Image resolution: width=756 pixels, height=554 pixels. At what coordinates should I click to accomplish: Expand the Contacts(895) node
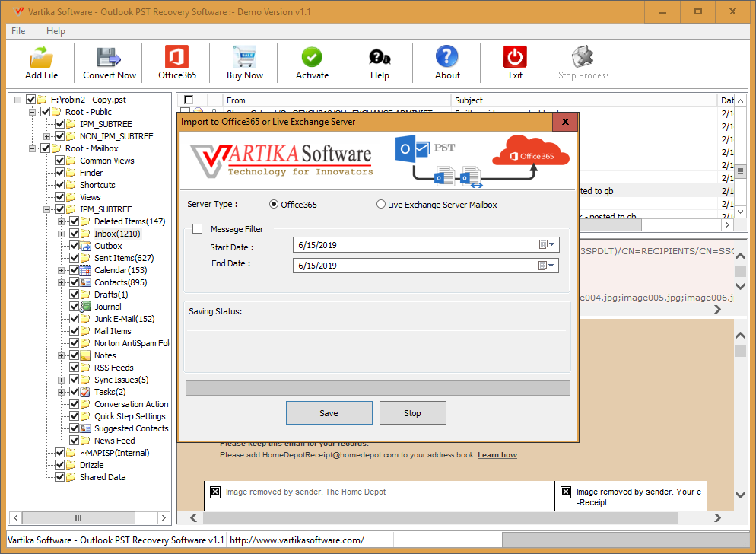pyautogui.click(x=62, y=282)
